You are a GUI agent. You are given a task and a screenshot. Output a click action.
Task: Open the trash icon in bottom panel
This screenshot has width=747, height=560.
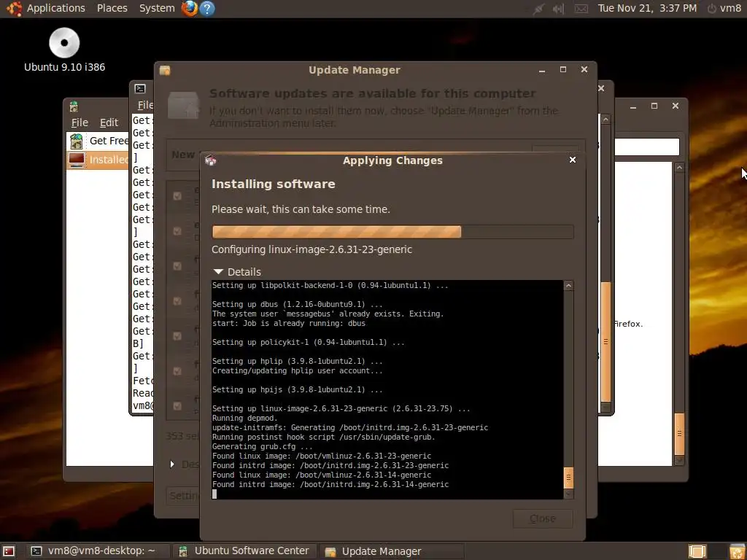tap(737, 551)
